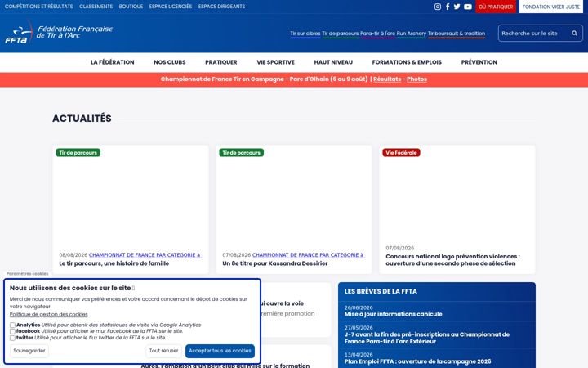Click Sauvegarder cookie preferences button
Image resolution: width=588 pixels, height=368 pixels.
click(x=29, y=351)
